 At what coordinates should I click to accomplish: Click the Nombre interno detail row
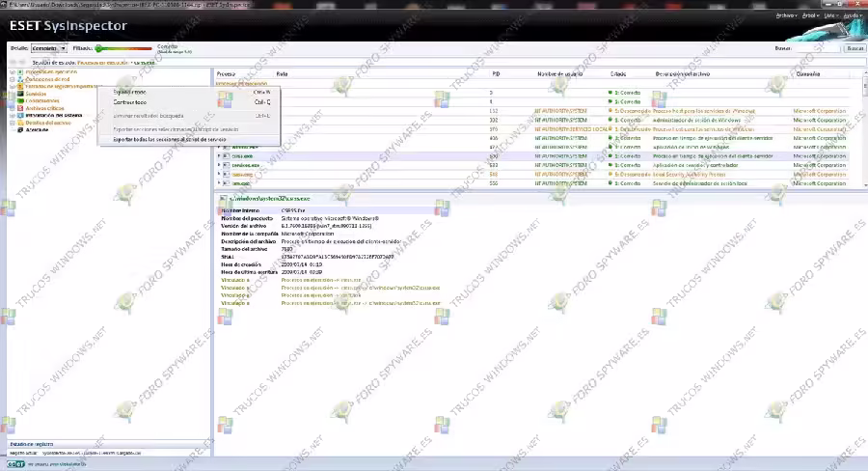point(327,210)
